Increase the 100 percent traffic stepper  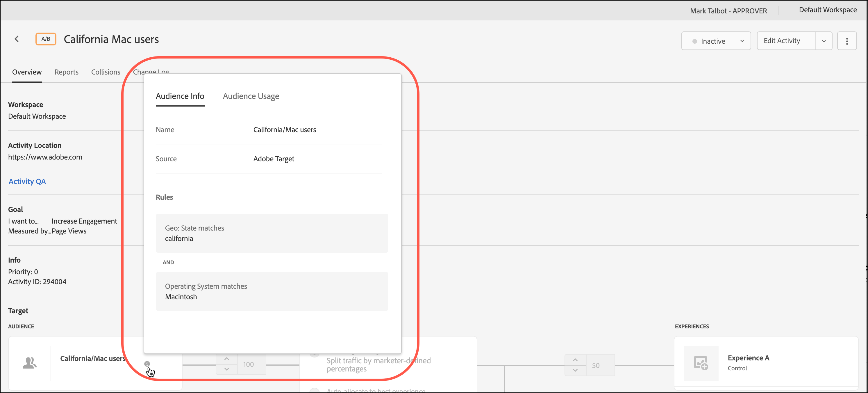[x=227, y=359]
